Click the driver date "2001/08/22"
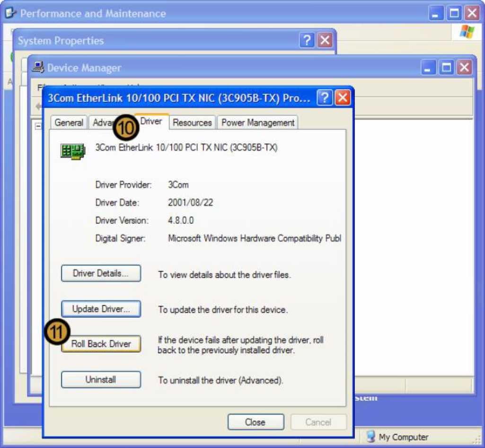 click(x=191, y=203)
